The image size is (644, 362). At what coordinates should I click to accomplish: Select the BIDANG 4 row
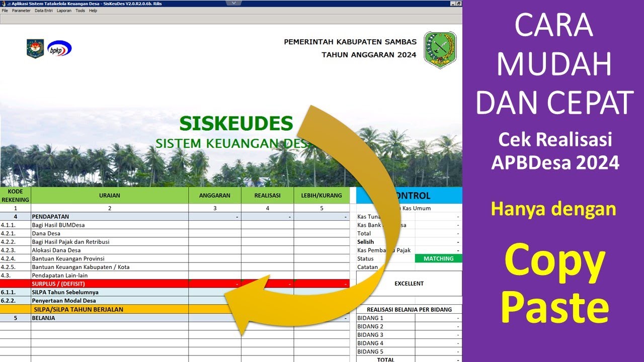[409, 343]
